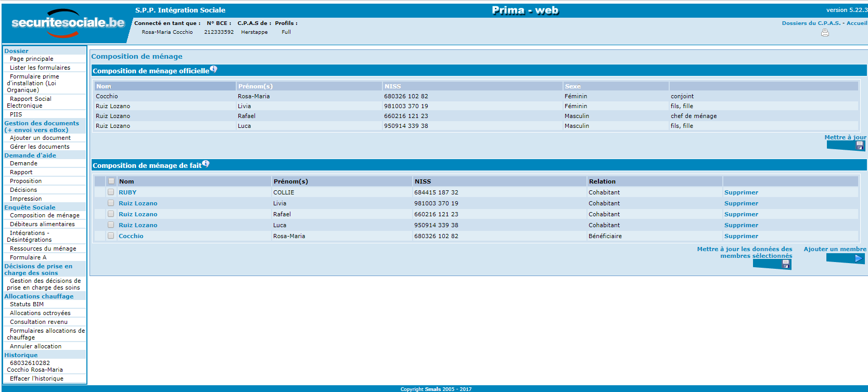Click NISS value 680326 102 82 in official table

pyautogui.click(x=406, y=96)
